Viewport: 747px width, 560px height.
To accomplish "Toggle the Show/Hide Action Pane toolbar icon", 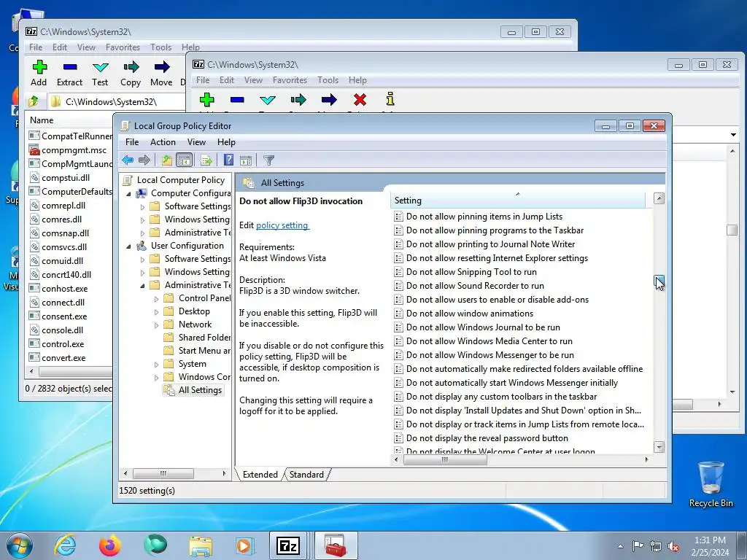I will click(246, 160).
